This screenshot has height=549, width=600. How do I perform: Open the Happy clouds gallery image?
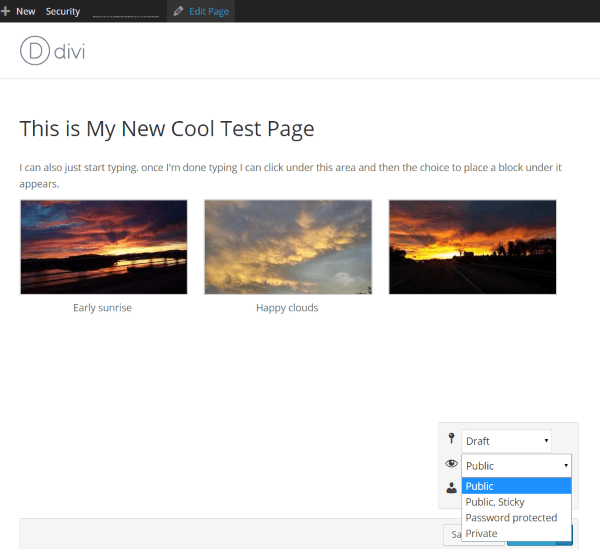point(288,247)
